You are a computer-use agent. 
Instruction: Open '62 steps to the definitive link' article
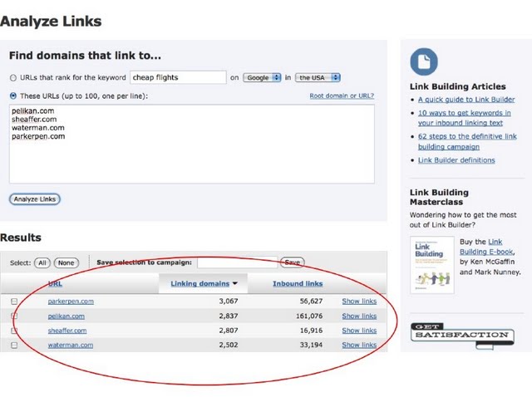[x=467, y=141]
